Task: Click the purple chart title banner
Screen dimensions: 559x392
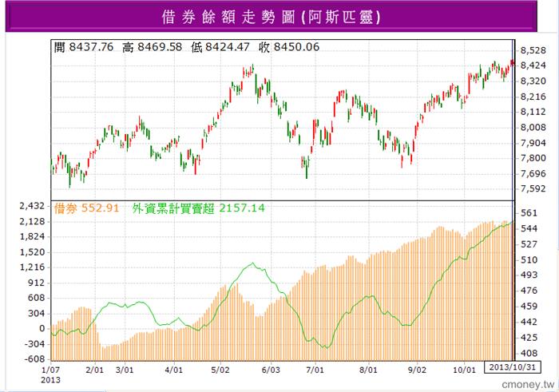Action: click(271, 17)
